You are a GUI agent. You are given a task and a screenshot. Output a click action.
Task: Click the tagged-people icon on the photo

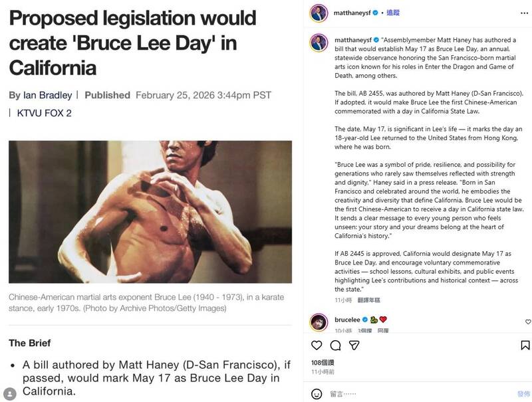point(9,393)
